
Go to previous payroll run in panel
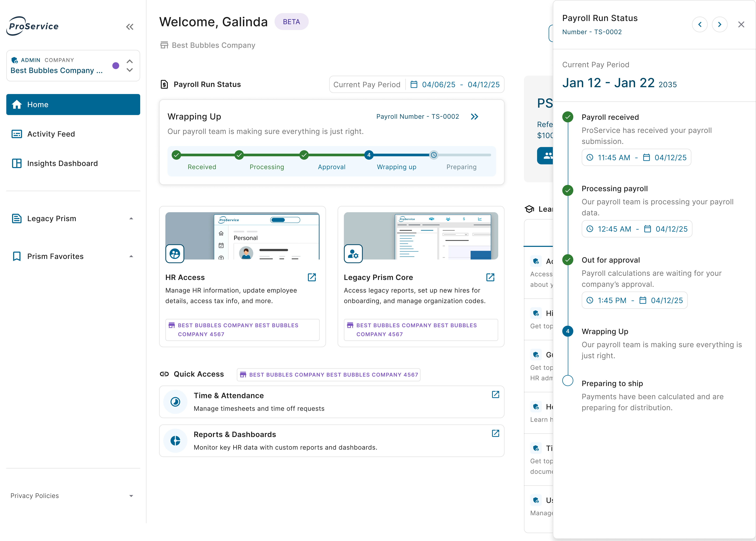click(x=700, y=24)
